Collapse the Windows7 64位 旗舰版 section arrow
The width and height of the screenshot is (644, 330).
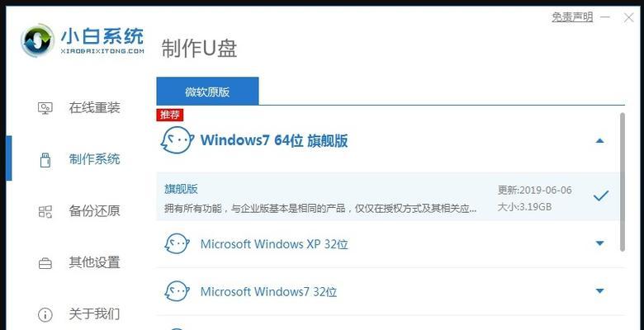[599, 141]
